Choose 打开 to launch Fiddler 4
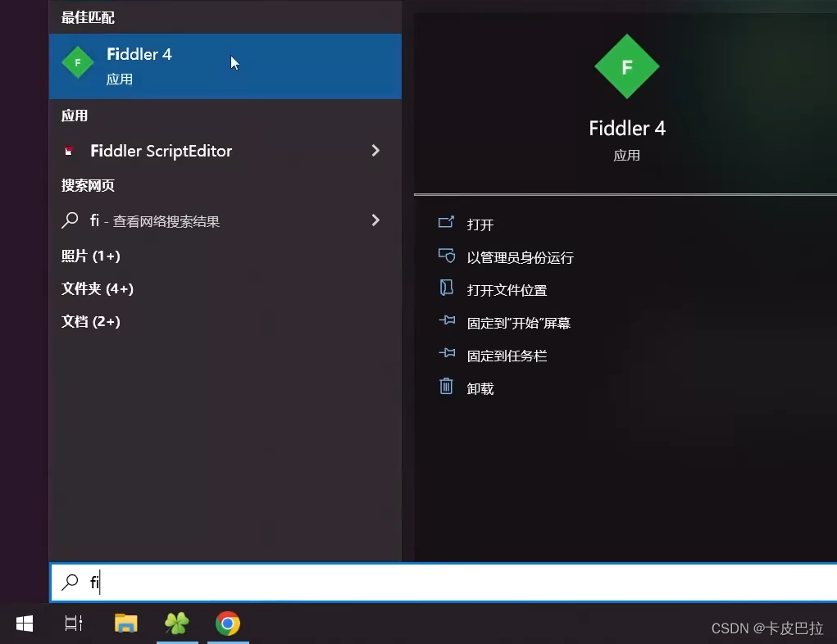The width and height of the screenshot is (837, 644). [x=480, y=224]
